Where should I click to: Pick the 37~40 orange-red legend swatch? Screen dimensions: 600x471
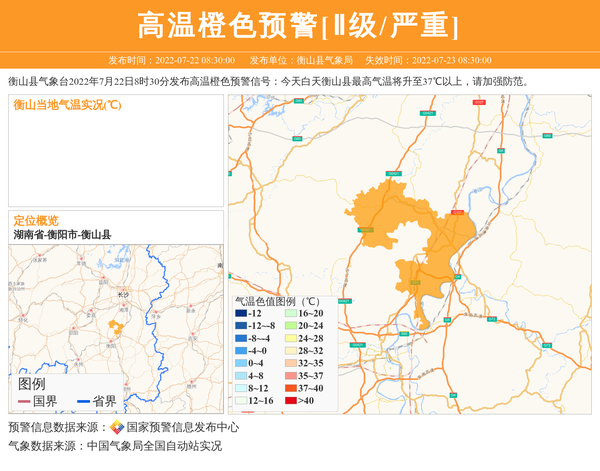[290, 388]
